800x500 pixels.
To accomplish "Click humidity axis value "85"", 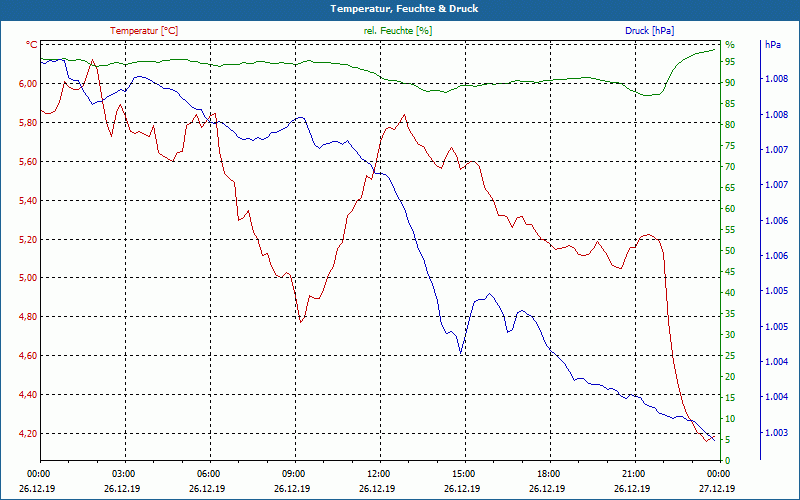I will point(730,104).
